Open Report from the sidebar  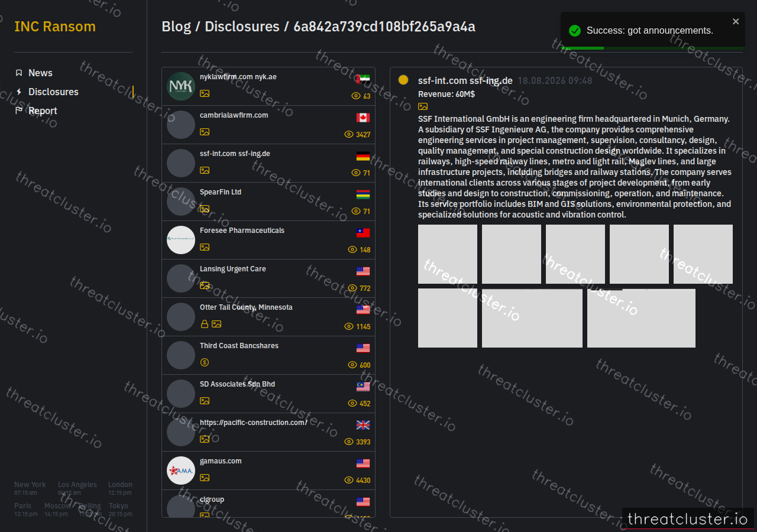coord(43,111)
